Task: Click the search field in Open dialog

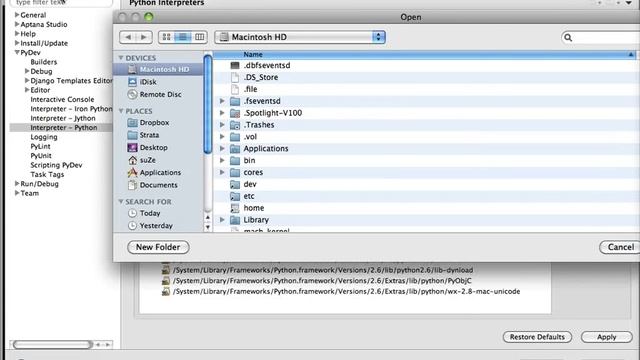Action: click(x=601, y=38)
